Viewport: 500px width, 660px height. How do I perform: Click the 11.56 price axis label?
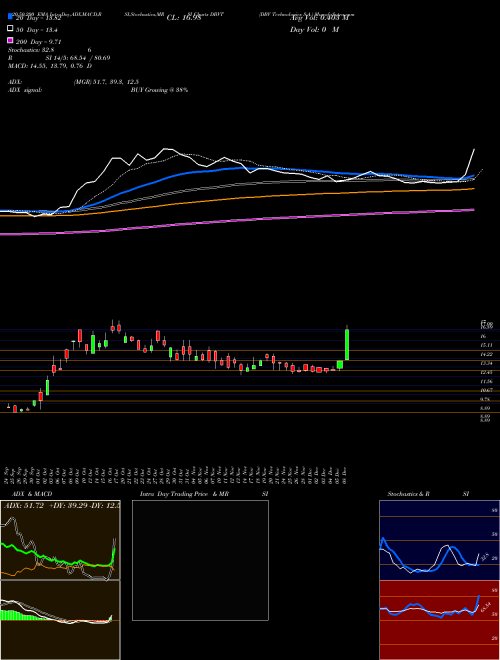[x=487, y=381]
